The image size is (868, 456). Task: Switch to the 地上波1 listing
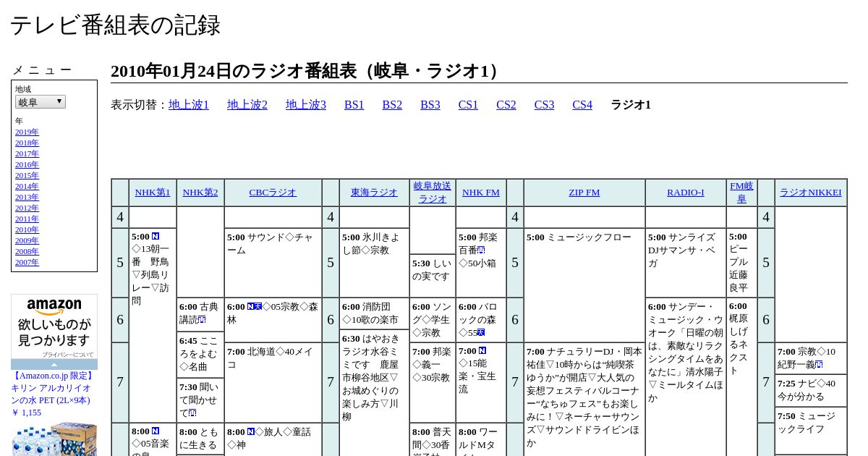click(189, 105)
